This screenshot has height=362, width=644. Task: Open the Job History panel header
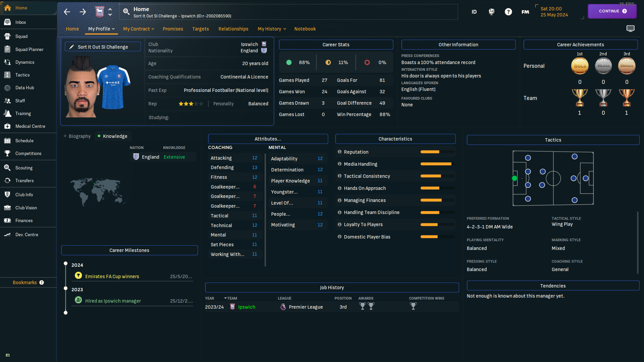click(x=332, y=288)
